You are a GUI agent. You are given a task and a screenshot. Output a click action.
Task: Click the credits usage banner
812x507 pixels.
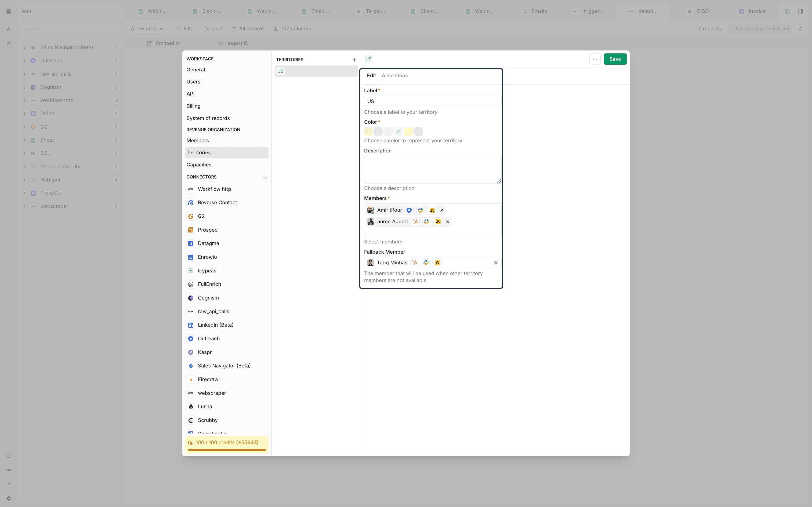click(x=227, y=445)
